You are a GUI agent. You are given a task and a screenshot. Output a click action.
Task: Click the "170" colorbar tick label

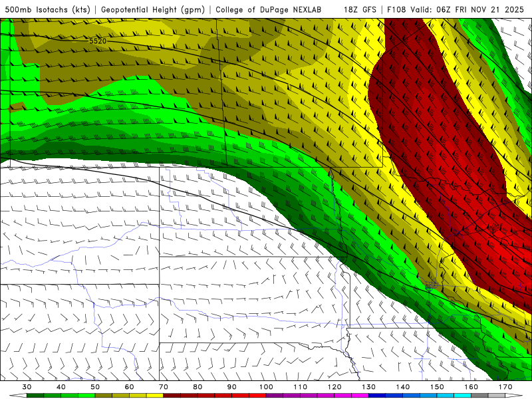click(505, 387)
